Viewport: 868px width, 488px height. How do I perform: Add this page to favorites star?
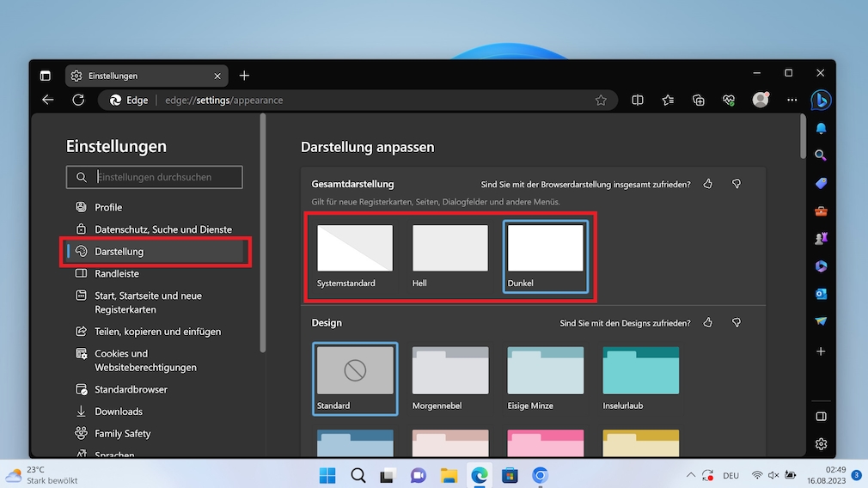click(x=601, y=101)
